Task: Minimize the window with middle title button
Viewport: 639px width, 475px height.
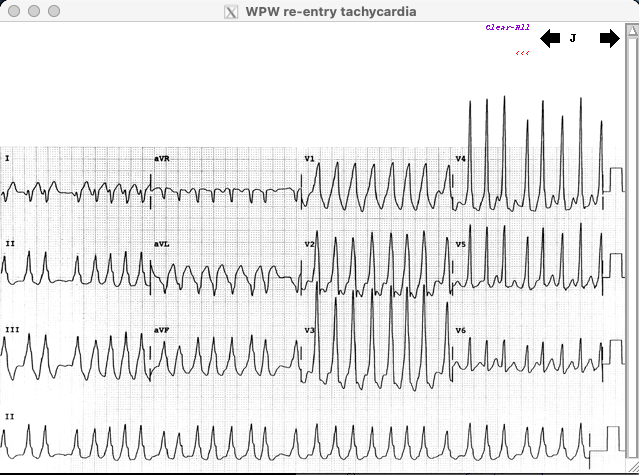Action: [x=33, y=12]
